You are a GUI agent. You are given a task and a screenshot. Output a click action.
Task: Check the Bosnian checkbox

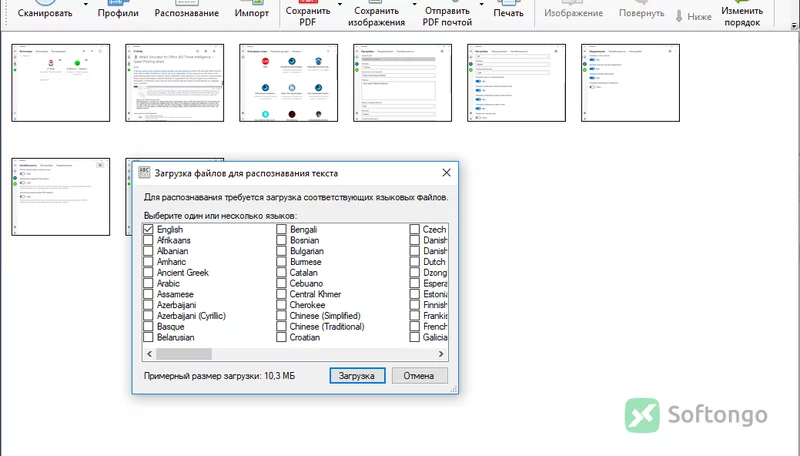pyautogui.click(x=281, y=240)
